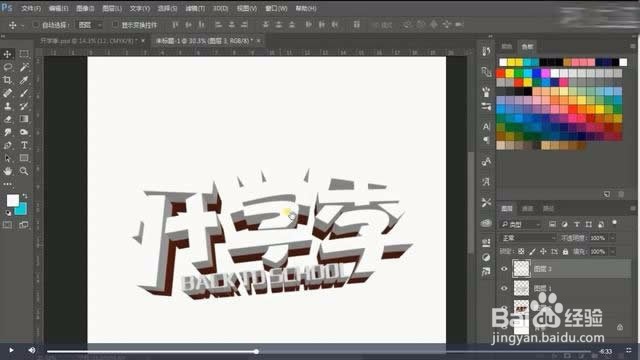Image resolution: width=640 pixels, height=360 pixels.
Task: Select the Path Selection tool
Action: pos(7,158)
